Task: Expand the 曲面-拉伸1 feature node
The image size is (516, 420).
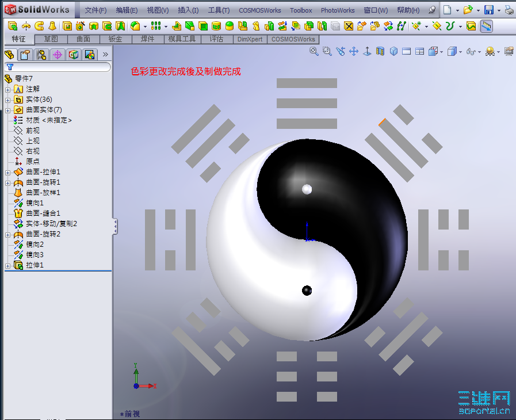Action: (7, 173)
